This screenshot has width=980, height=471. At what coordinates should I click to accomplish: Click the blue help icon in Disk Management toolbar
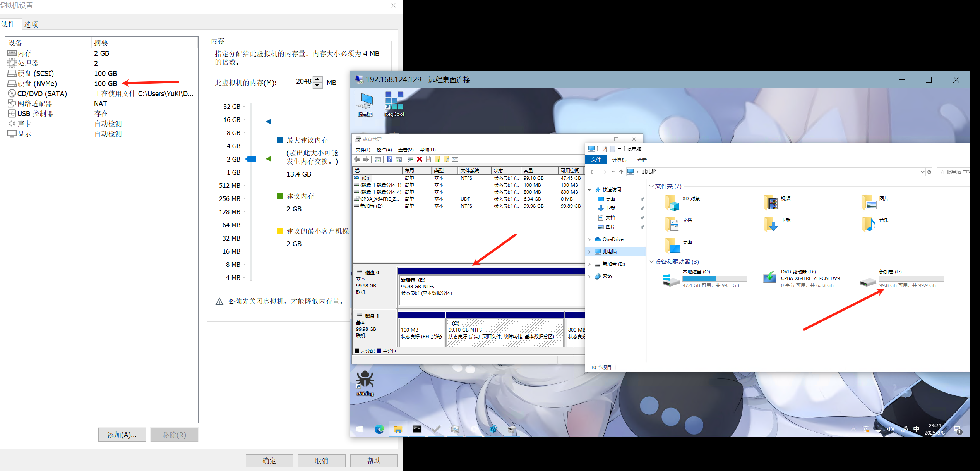coord(389,159)
